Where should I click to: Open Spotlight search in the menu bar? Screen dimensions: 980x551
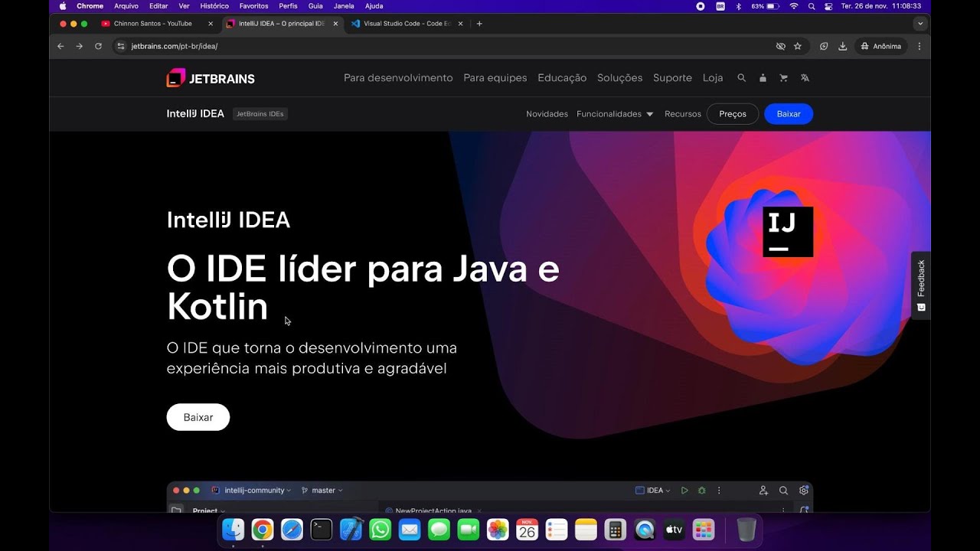[x=812, y=6]
